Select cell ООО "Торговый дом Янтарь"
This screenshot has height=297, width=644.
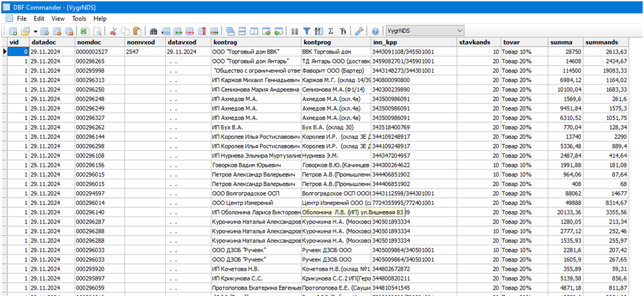click(x=256, y=61)
